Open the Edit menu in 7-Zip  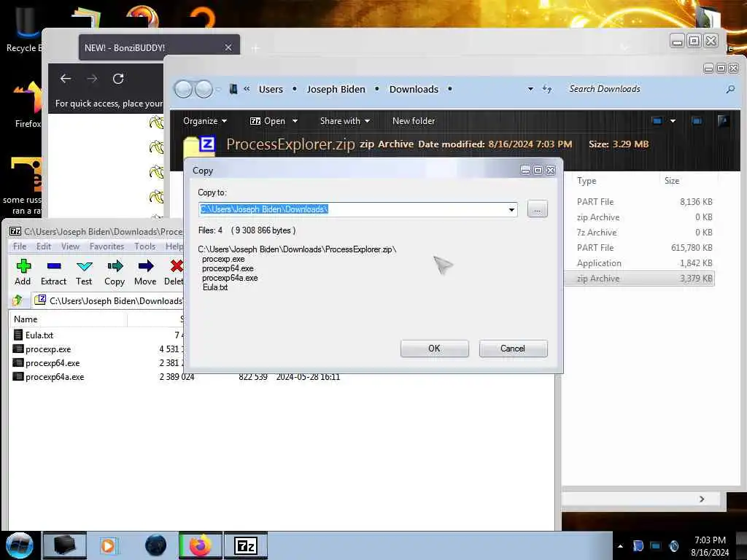(x=43, y=246)
